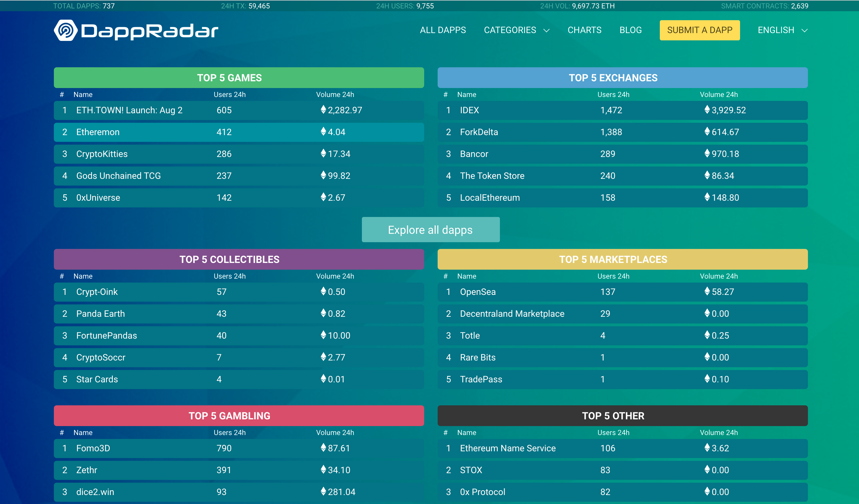Open LocalEthereum exchange
The height and width of the screenshot is (504, 859).
tap(623, 198)
